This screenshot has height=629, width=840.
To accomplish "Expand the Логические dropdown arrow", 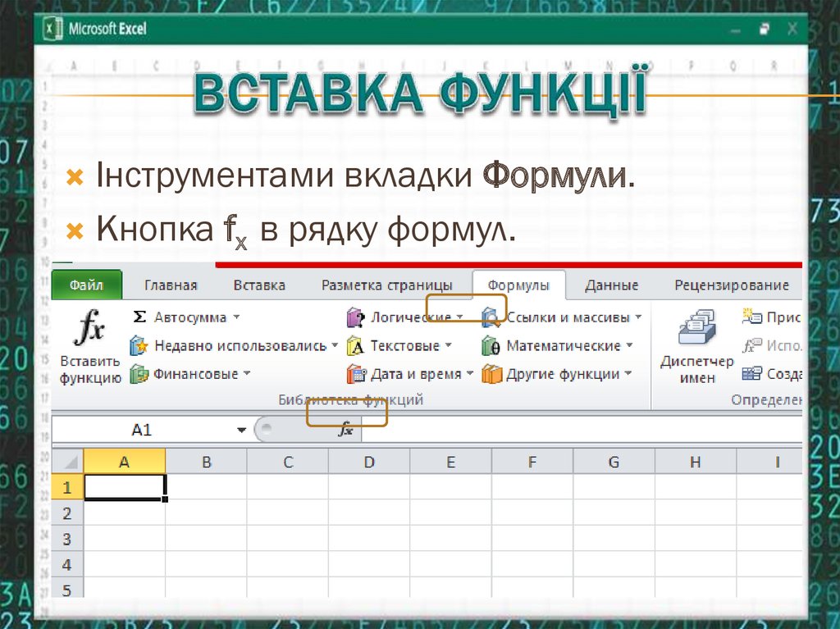I will (459, 317).
